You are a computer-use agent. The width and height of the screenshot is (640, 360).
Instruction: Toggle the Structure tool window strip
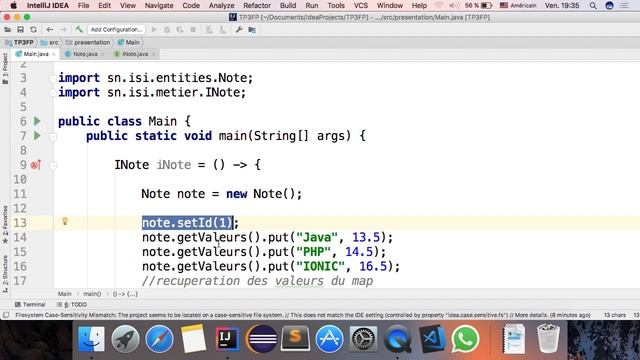[5, 274]
